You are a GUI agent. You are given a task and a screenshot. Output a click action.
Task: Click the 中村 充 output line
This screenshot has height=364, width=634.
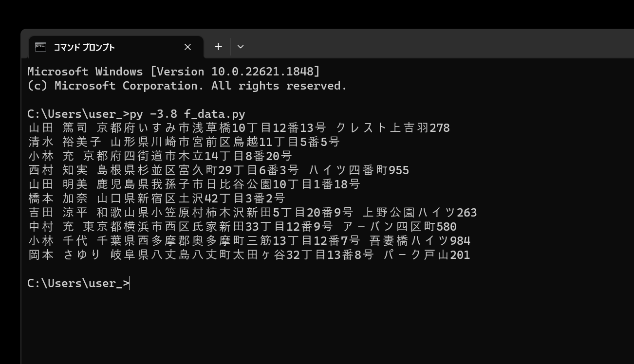click(242, 227)
